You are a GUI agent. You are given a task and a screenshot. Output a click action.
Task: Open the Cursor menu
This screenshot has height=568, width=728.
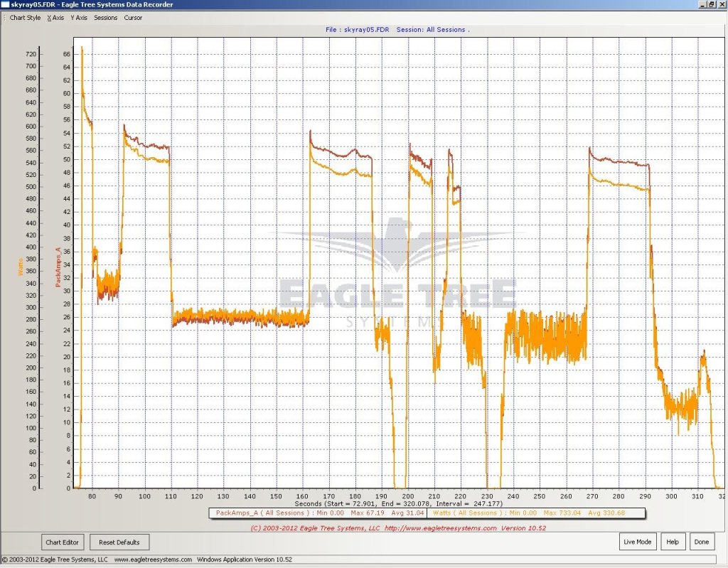tap(133, 18)
